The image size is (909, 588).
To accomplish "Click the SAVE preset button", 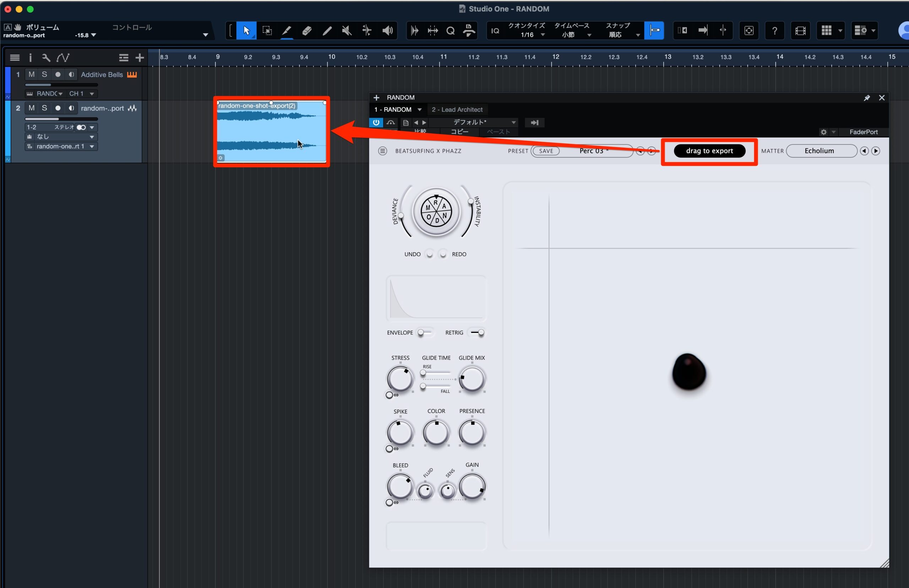I will click(546, 151).
